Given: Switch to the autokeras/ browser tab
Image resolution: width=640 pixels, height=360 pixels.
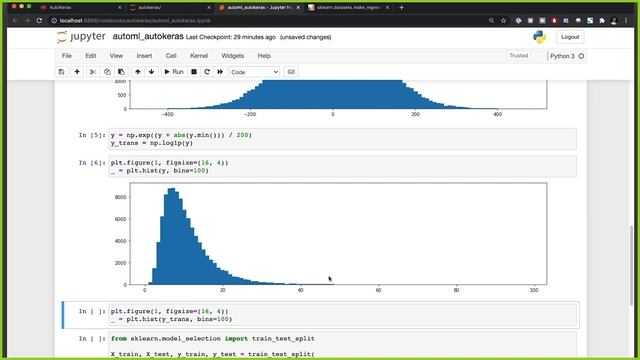Looking at the screenshot, I should point(169,7).
